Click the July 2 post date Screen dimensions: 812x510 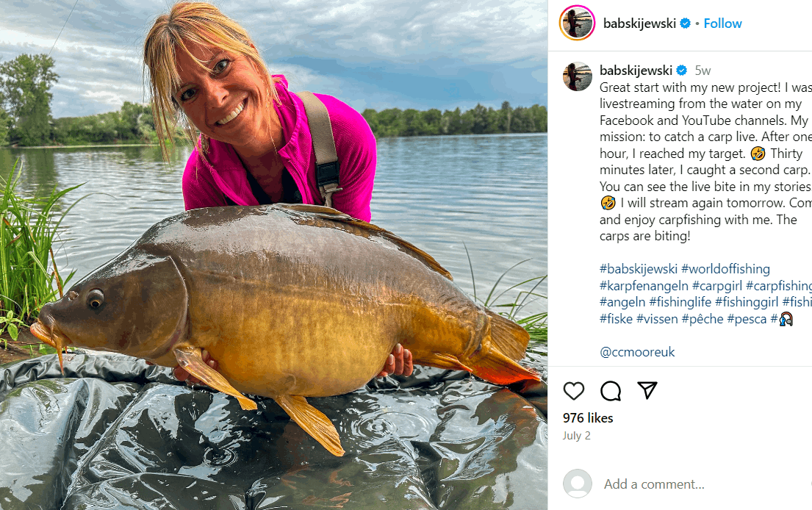tap(576, 436)
